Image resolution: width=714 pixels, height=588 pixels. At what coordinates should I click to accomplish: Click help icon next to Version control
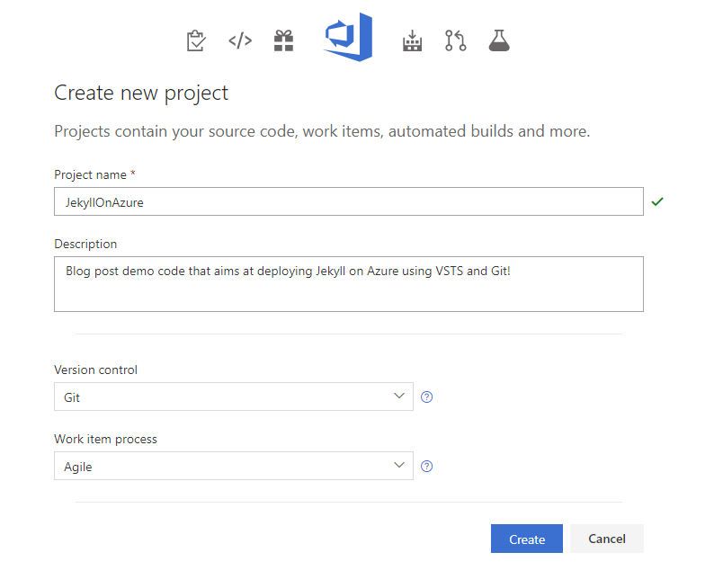(x=426, y=396)
